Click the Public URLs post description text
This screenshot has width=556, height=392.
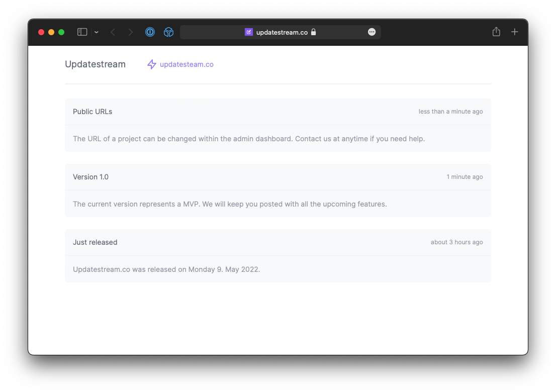tap(249, 139)
